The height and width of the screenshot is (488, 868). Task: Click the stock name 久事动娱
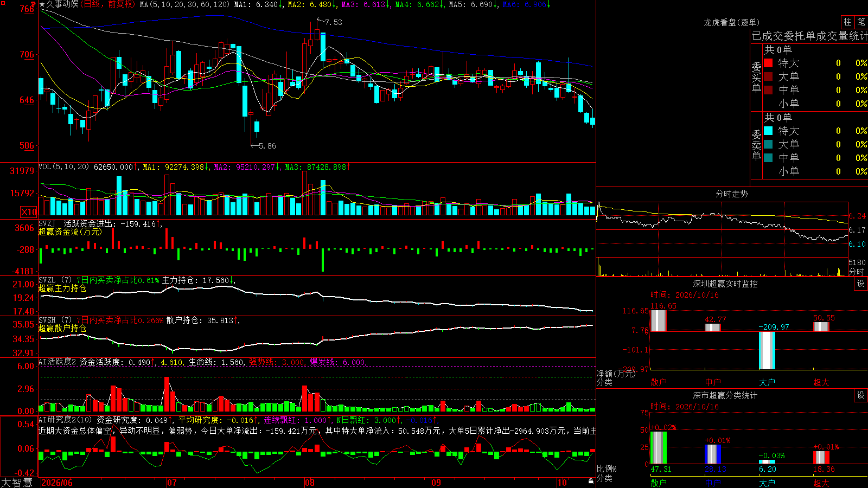coord(62,4)
